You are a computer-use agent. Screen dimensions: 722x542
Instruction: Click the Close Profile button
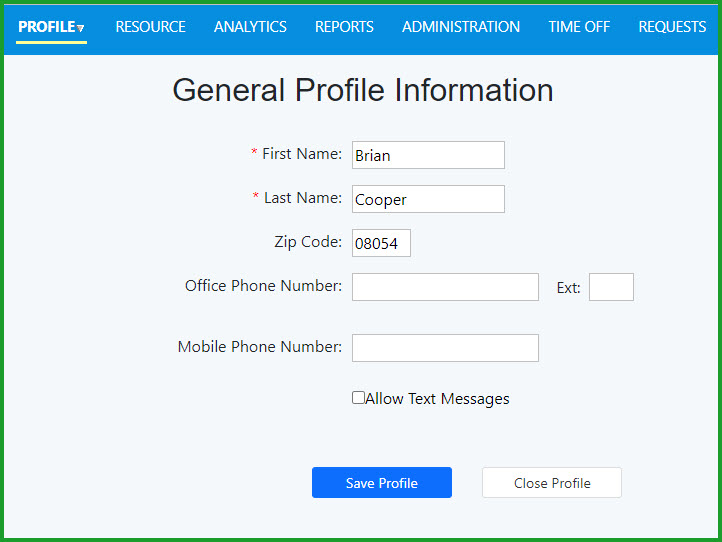(552, 483)
